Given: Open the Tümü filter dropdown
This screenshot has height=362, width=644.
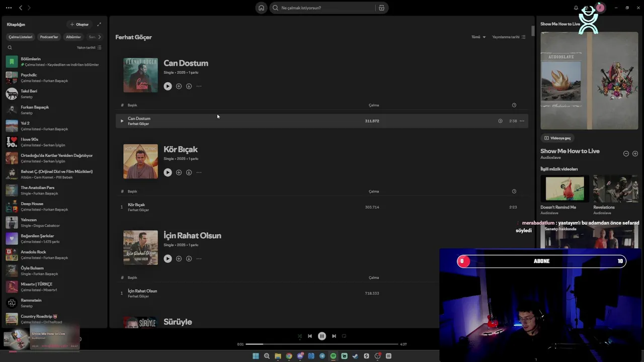Looking at the screenshot, I should click(x=478, y=37).
